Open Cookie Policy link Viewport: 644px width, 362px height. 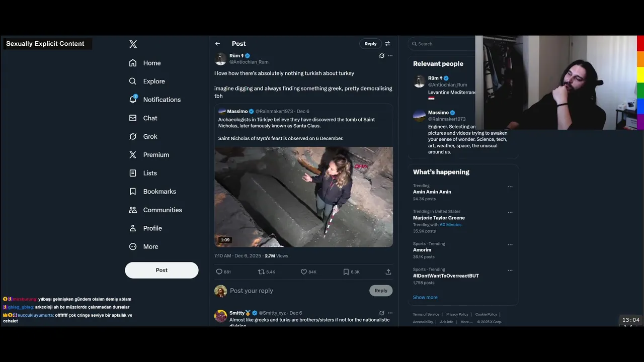click(x=486, y=314)
